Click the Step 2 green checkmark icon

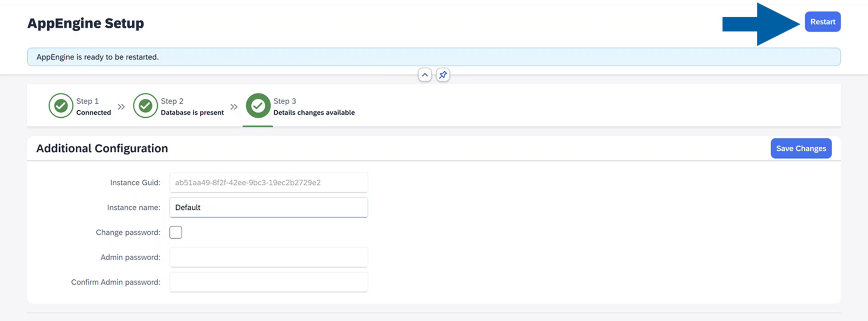click(x=146, y=106)
